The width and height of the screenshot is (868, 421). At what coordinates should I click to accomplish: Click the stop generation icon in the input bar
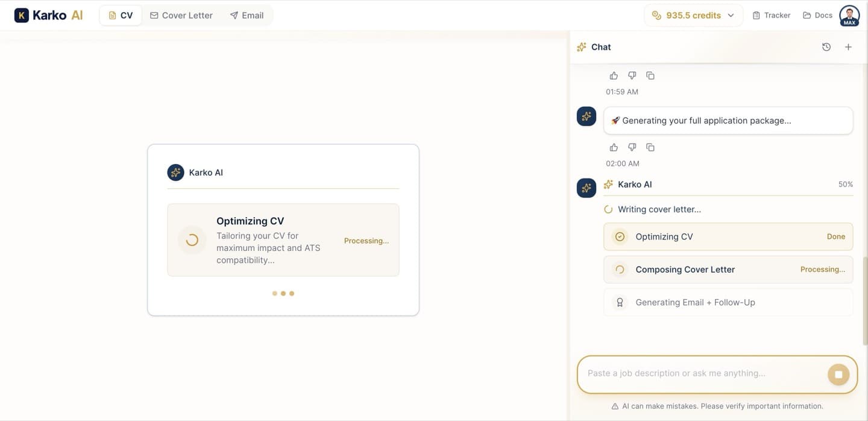click(x=838, y=374)
